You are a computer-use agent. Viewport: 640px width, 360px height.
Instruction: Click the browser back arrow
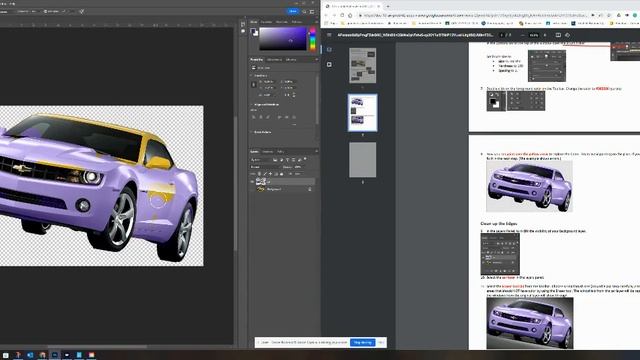point(326,16)
